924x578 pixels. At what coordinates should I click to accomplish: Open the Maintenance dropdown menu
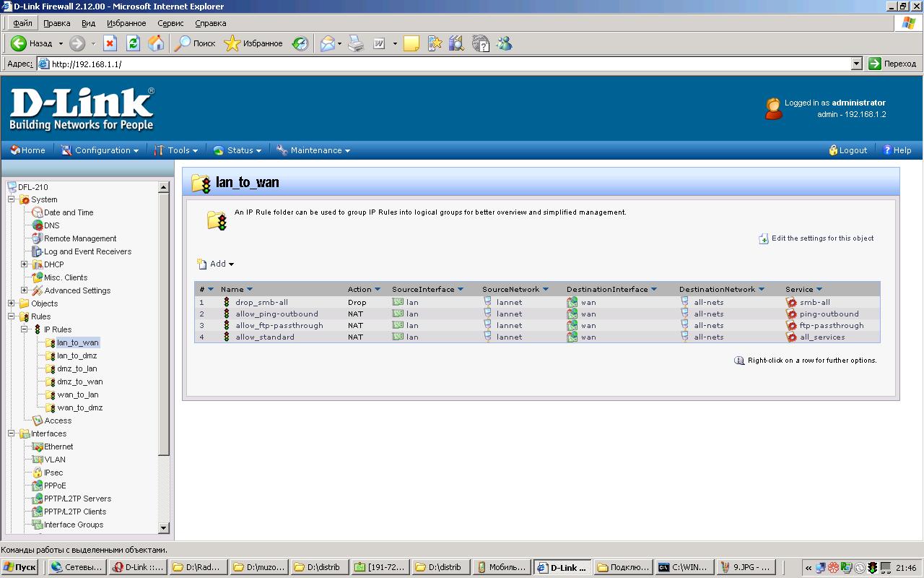tap(313, 150)
